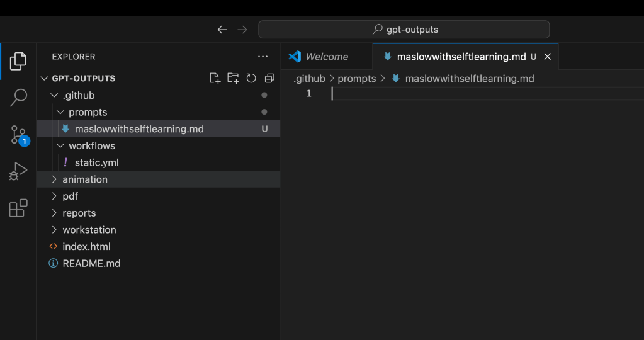The image size is (644, 340).
Task: Collapse all folders in Explorer
Action: pos(269,78)
